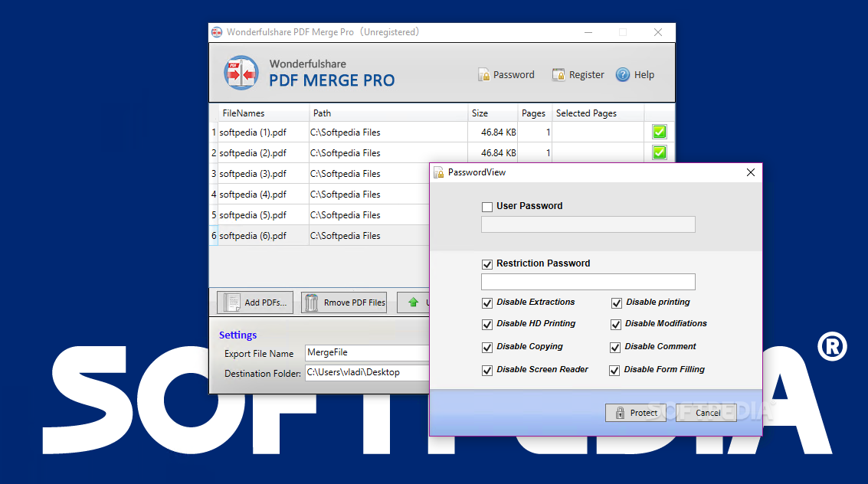The image size is (868, 484).
Task: Click the green up arrow button
Action: (x=414, y=302)
